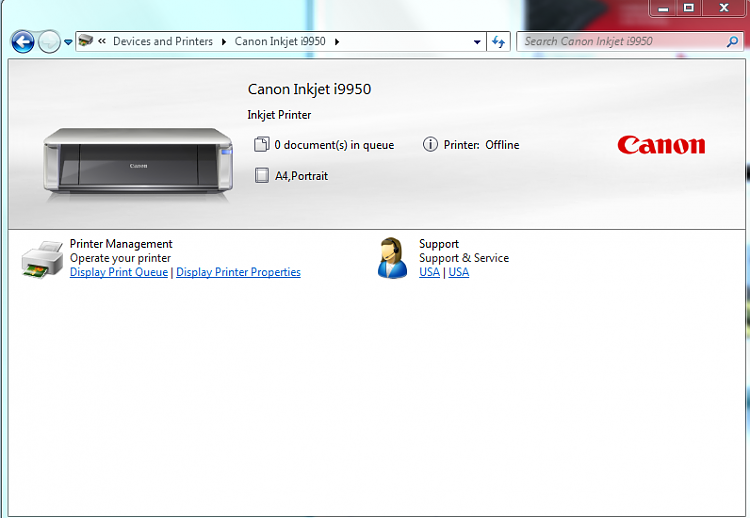The height and width of the screenshot is (518, 750).
Task: Expand arrow after Canon Inkjet i9950 breadcrumb
Action: tap(337, 42)
